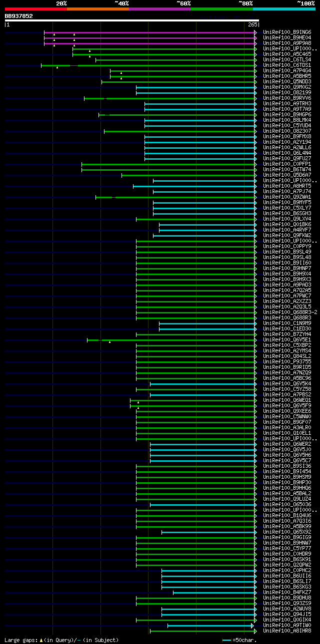Select label UniRef100_C0PPY9
Viewport: 320px width, 644px height.
[287, 247]
